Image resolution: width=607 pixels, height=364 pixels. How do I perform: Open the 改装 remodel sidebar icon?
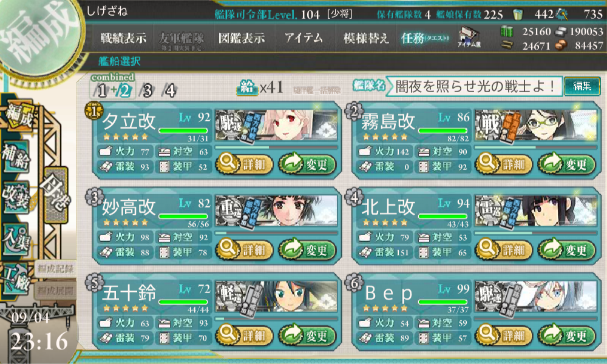click(16, 197)
